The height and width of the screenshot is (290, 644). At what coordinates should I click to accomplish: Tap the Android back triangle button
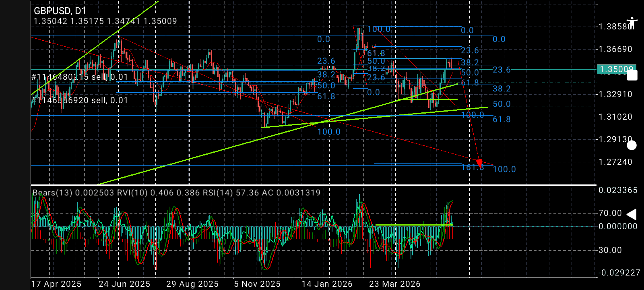coord(632,214)
